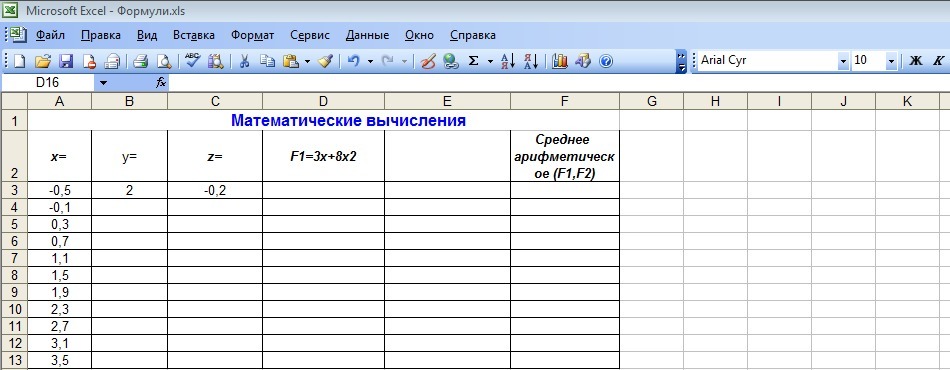This screenshot has height=370, width=950.
Task: Open the Формат menu
Action: point(253,35)
